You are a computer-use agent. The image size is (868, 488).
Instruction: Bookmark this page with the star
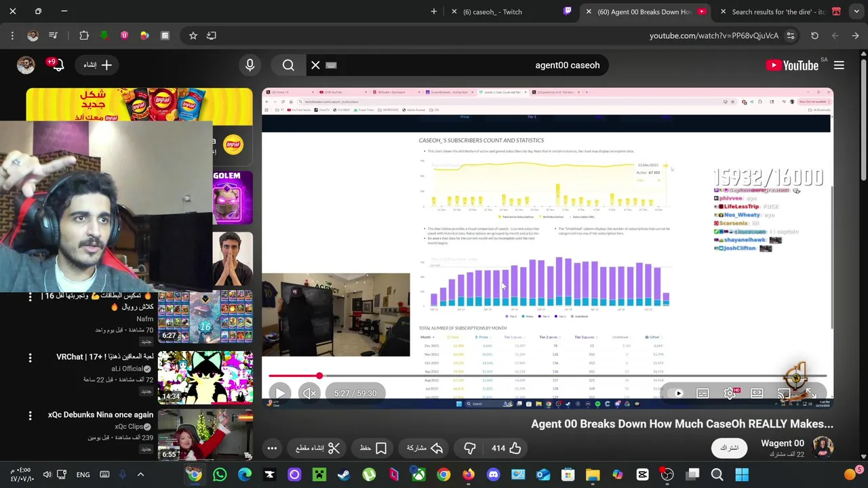(193, 35)
